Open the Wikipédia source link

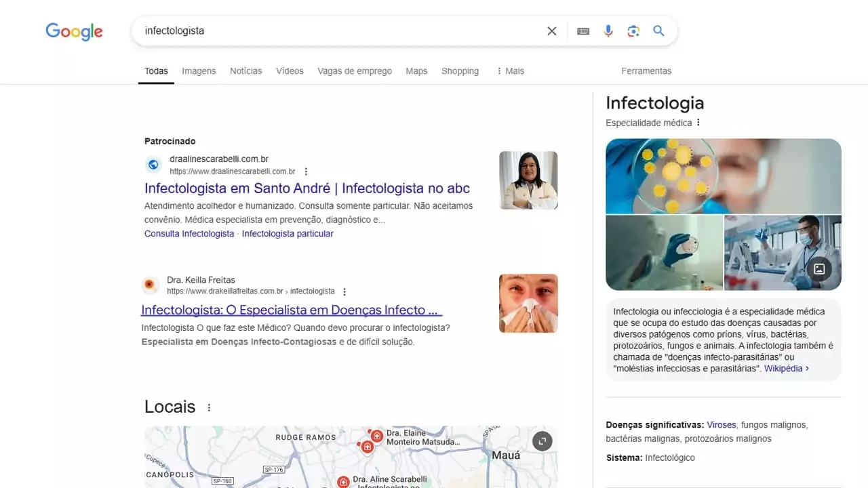(x=787, y=369)
